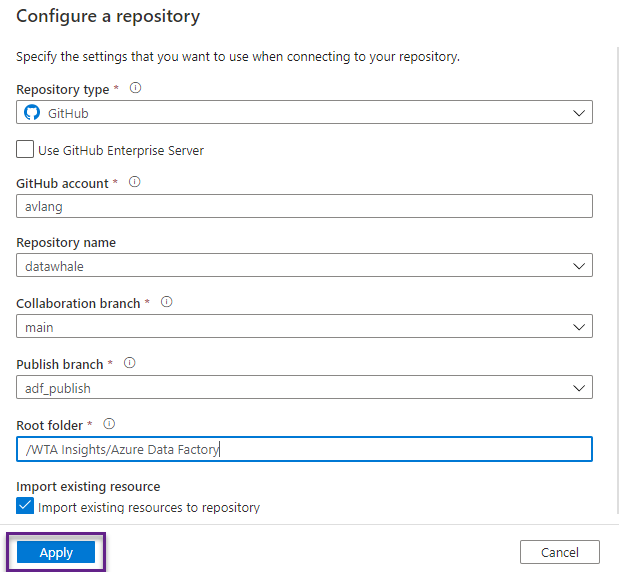Click the chevron arrow of Publish branch
The height and width of the screenshot is (572, 619).
[x=579, y=388]
